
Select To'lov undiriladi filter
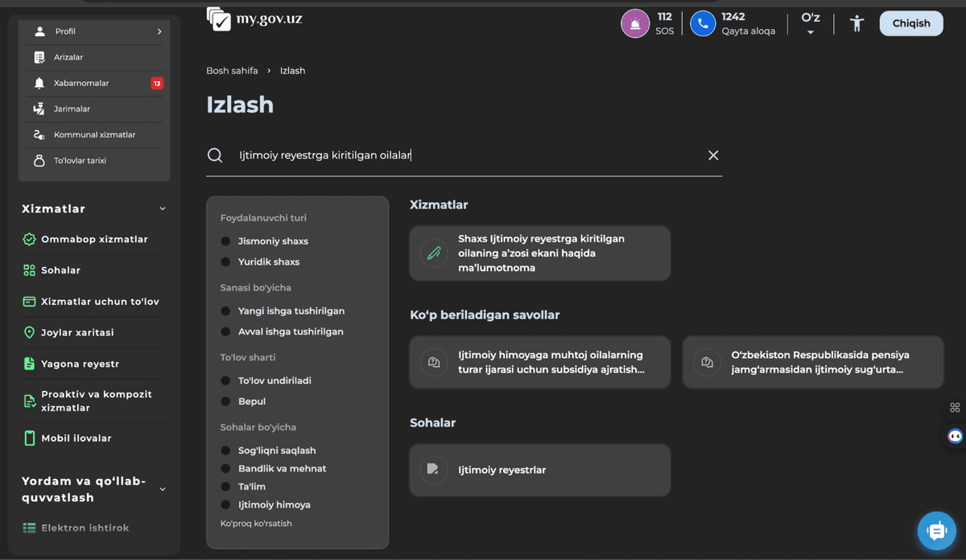pos(225,381)
